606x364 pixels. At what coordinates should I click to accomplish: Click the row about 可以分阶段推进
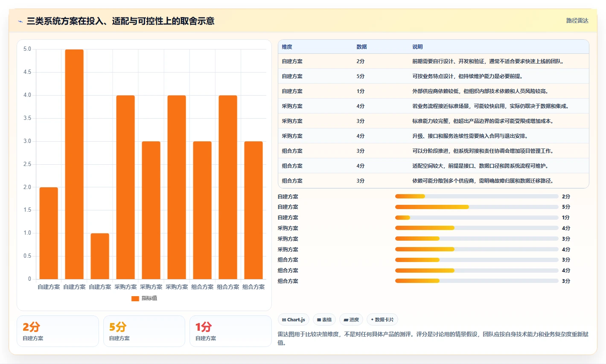(434, 151)
